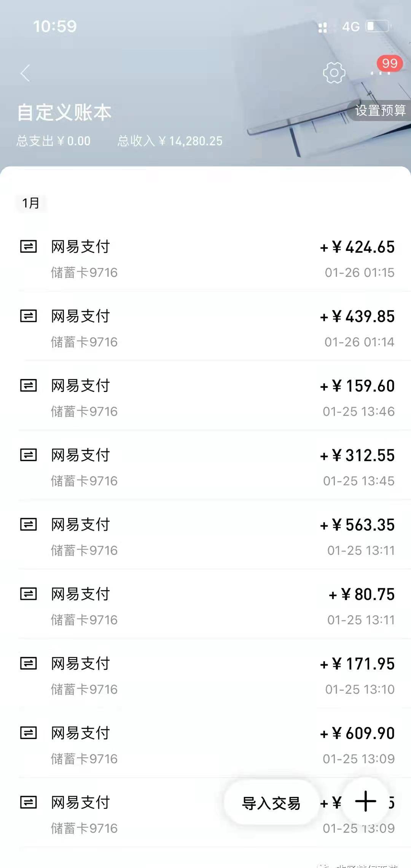Tap the battery indicator in the status bar
The image size is (411, 868).
coord(378,27)
